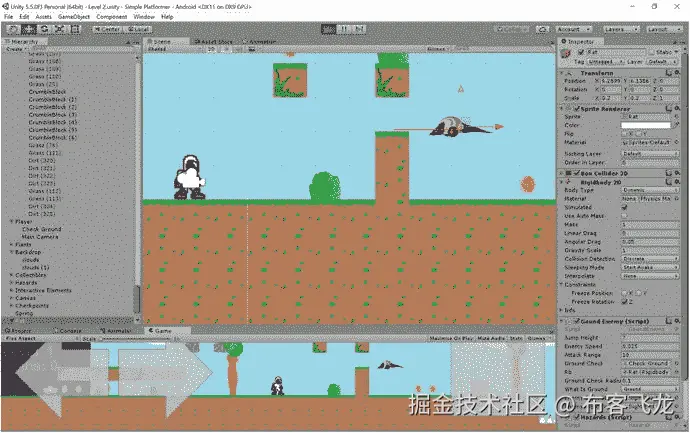Select CrumbleBlock (4) in Hierarchy
690x433 pixels.
[53, 122]
